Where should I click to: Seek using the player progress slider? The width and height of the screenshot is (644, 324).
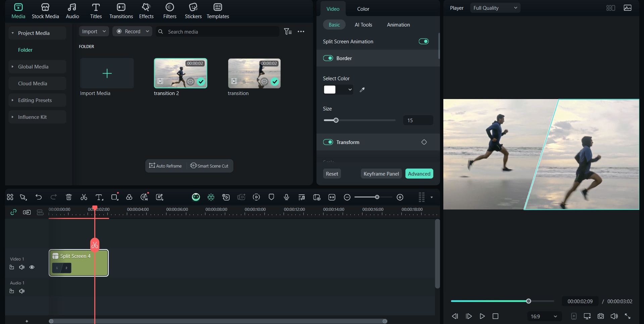502,301
